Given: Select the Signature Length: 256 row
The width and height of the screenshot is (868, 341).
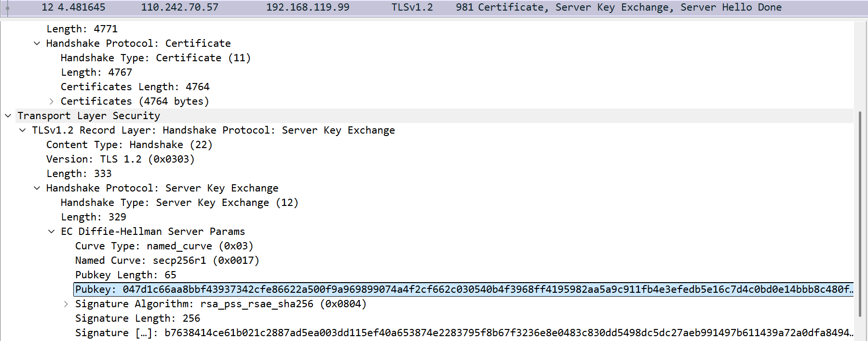Looking at the screenshot, I should (137, 318).
